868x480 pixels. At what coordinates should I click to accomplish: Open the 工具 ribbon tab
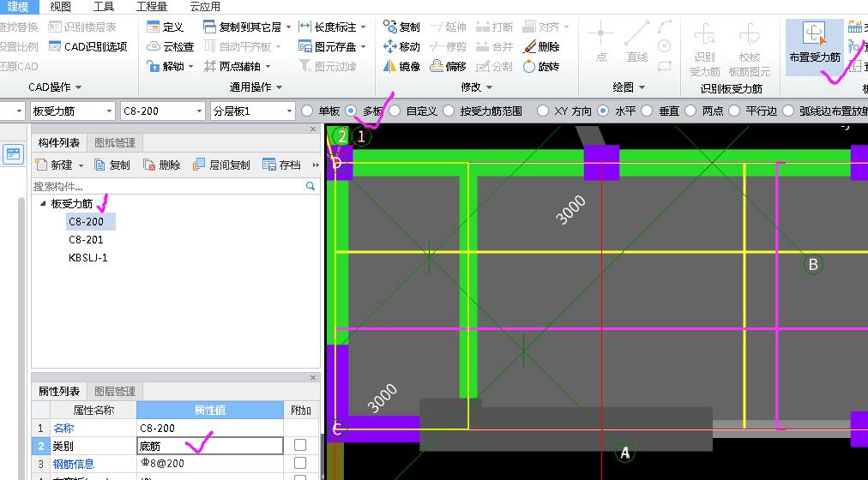[x=104, y=7]
